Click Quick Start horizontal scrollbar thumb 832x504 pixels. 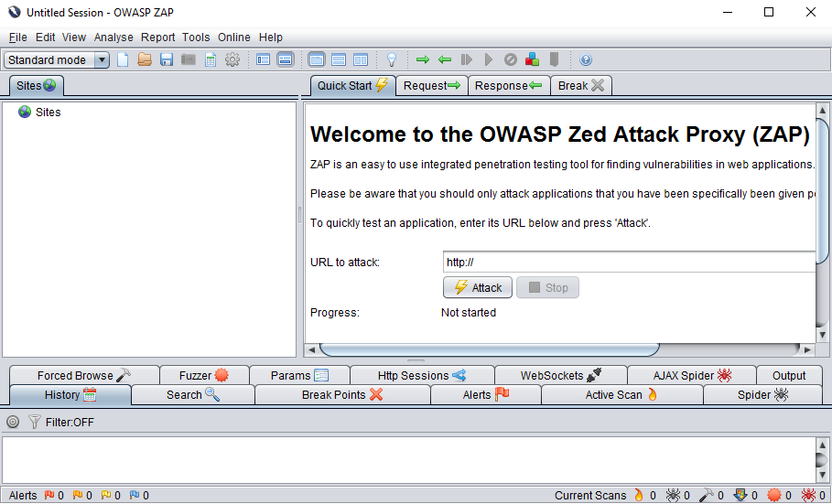(489, 349)
